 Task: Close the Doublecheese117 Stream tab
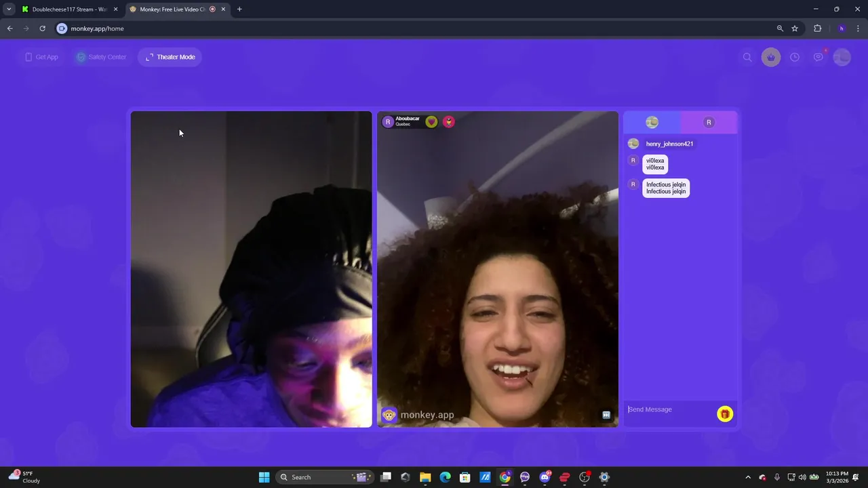[116, 9]
